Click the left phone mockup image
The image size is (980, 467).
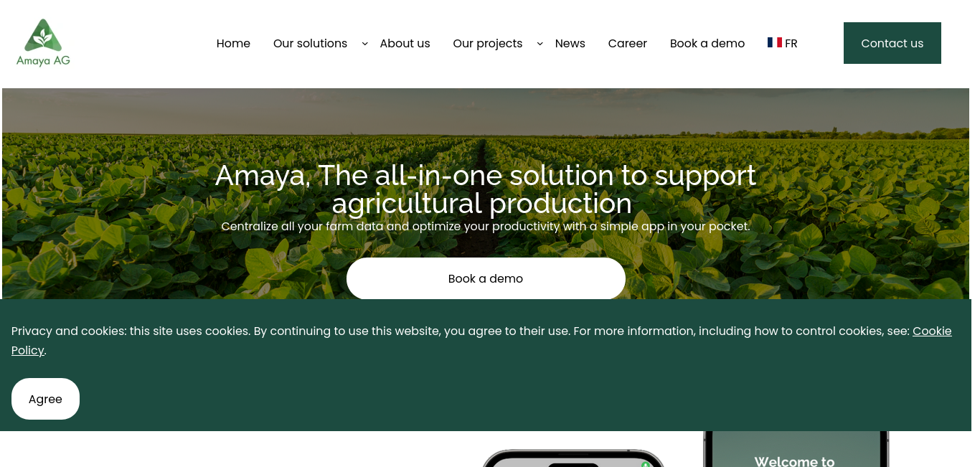(573, 458)
